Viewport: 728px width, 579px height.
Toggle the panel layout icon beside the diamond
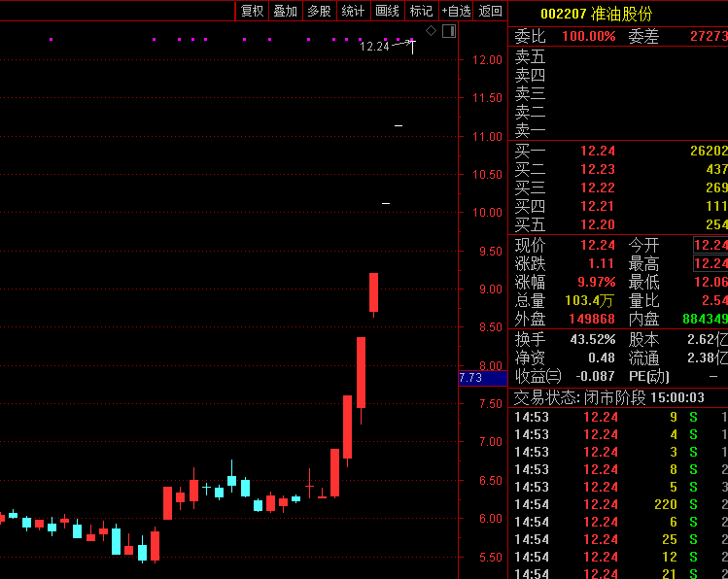coord(448,31)
